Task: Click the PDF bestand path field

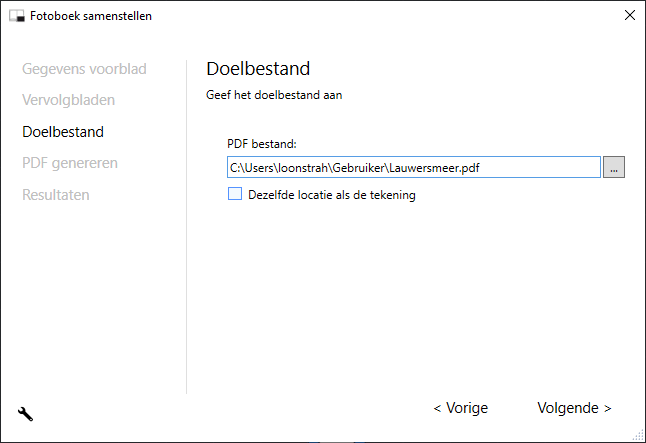Action: tap(413, 168)
